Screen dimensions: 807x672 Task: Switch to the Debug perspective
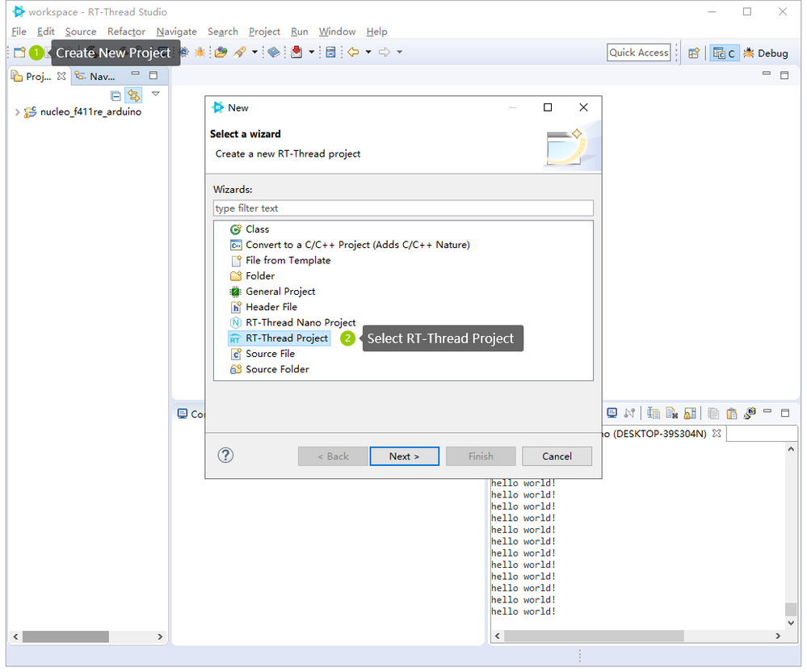(766, 53)
